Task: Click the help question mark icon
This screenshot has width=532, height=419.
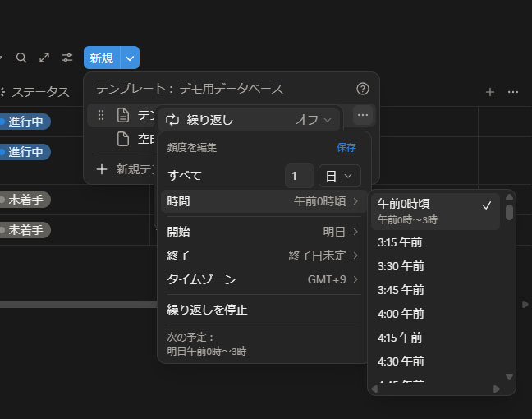Action: click(x=363, y=89)
